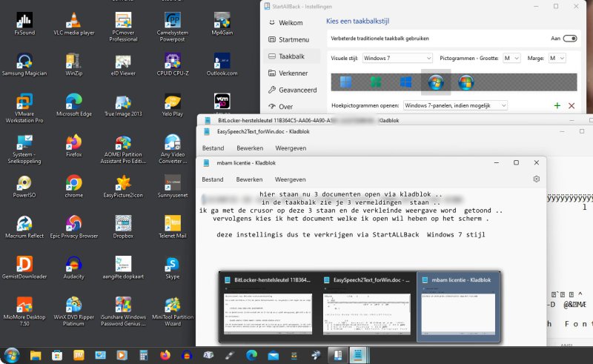Toggle enhanced classic taskbar switch off
The height and width of the screenshot is (364, 593).
(x=569, y=39)
